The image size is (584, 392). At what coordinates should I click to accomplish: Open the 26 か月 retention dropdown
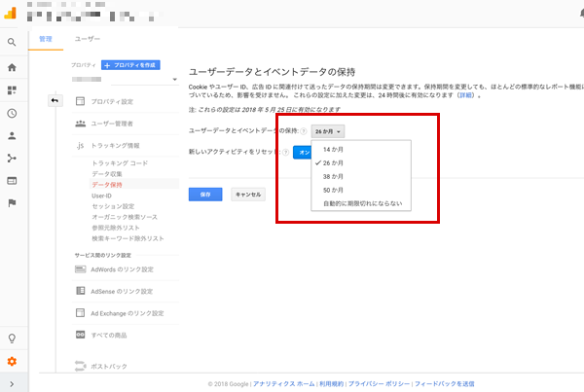(329, 130)
